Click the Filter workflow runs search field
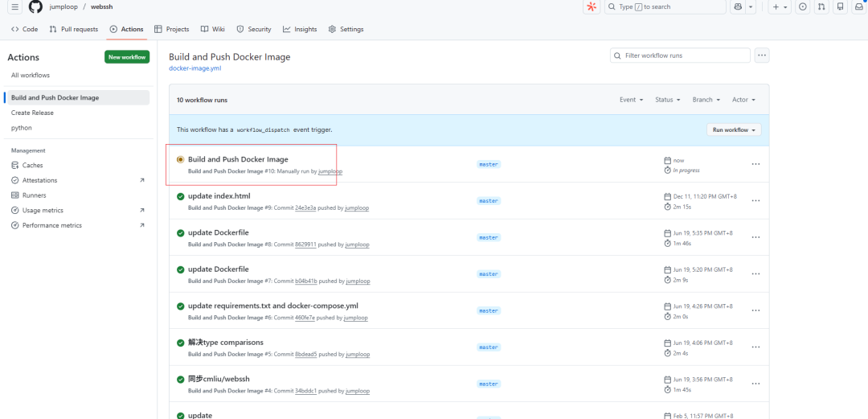868x419 pixels. click(x=680, y=55)
